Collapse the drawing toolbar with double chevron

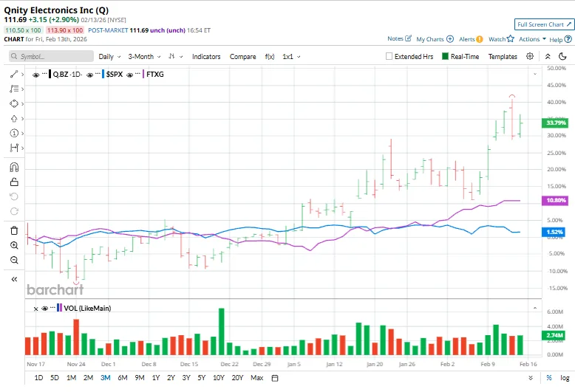(x=14, y=280)
